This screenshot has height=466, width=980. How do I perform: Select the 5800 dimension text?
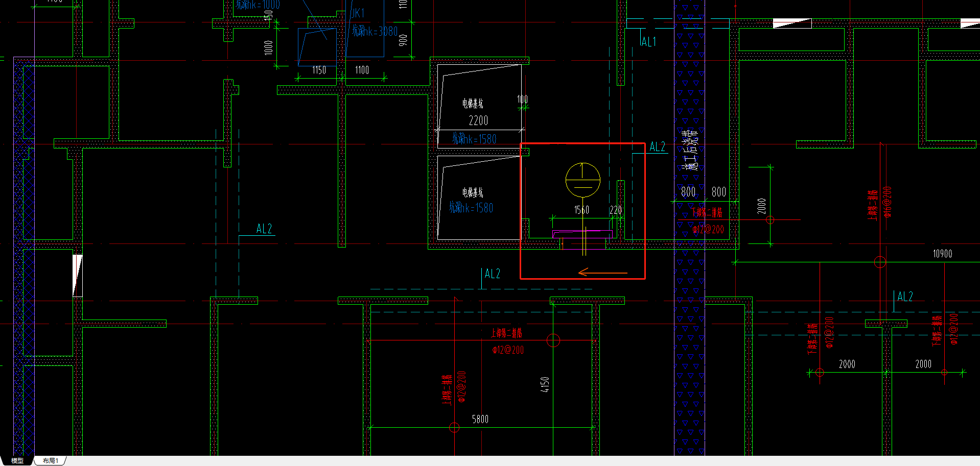click(x=480, y=419)
